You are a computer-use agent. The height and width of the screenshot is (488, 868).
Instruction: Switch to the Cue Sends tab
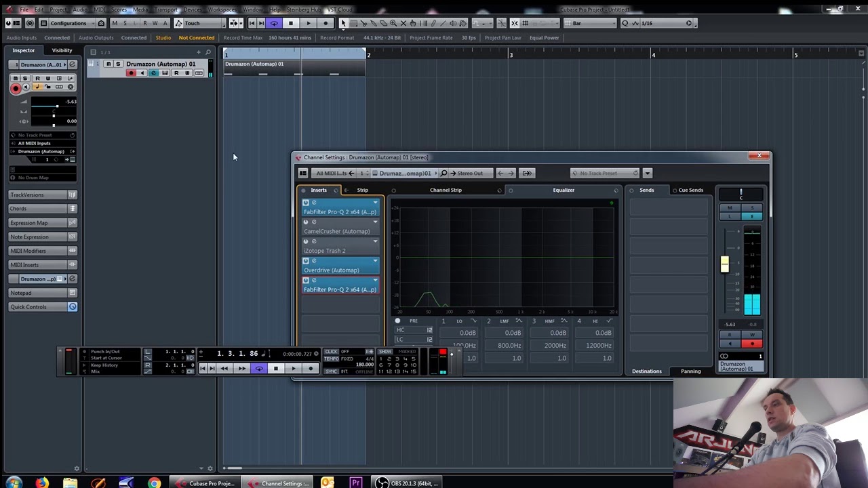pos(691,190)
